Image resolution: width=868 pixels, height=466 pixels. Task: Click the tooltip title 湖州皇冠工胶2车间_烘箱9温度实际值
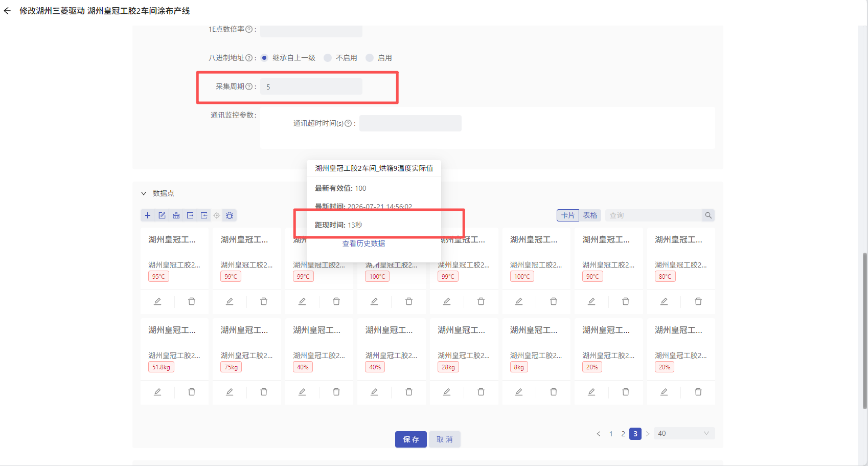[x=374, y=168]
